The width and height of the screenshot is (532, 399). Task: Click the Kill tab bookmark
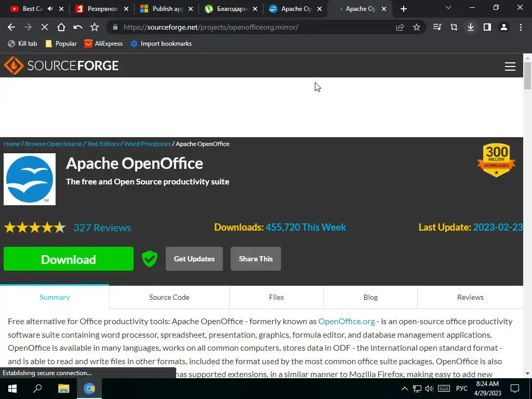click(x=22, y=44)
